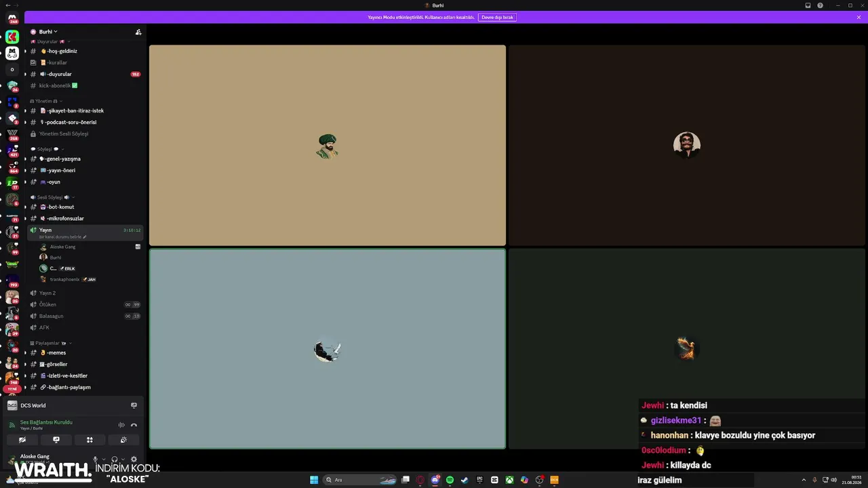Open Xbox app from the taskbar
The height and width of the screenshot is (488, 868).
(509, 480)
